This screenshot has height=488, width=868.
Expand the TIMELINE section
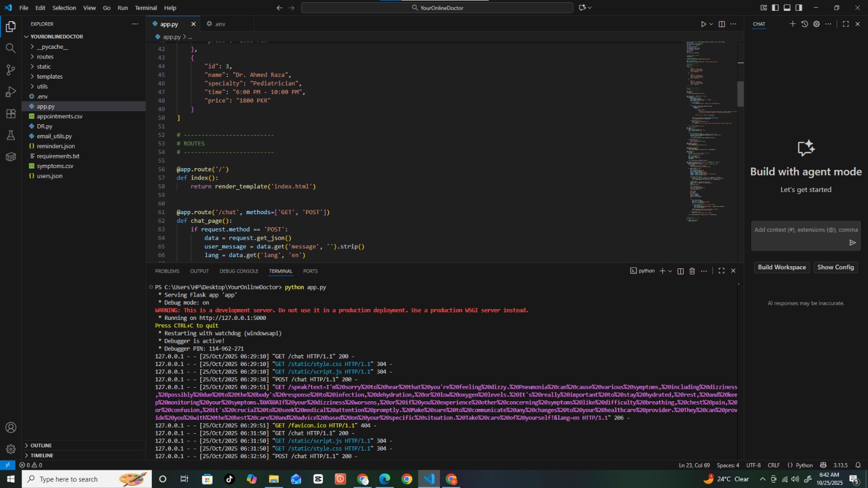(84, 455)
